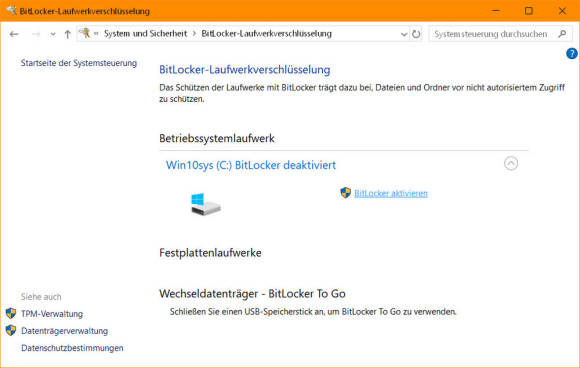The image size is (580, 368).
Task: Open Datenträgerverwaltung
Action: pos(65,331)
